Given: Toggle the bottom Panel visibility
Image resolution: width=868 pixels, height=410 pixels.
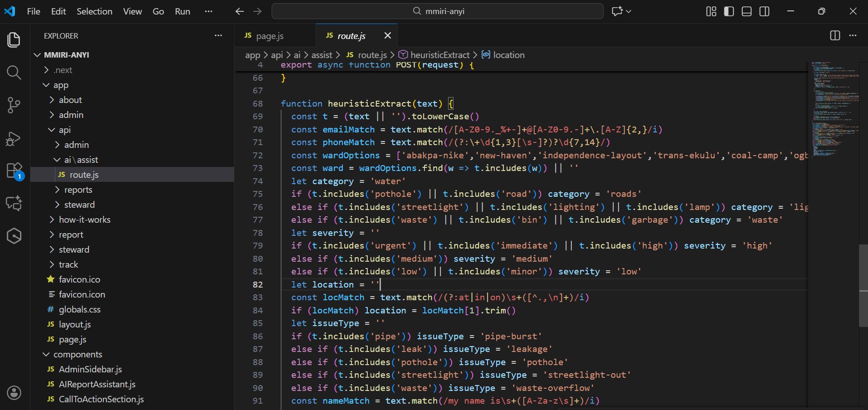Looking at the screenshot, I should point(746,11).
